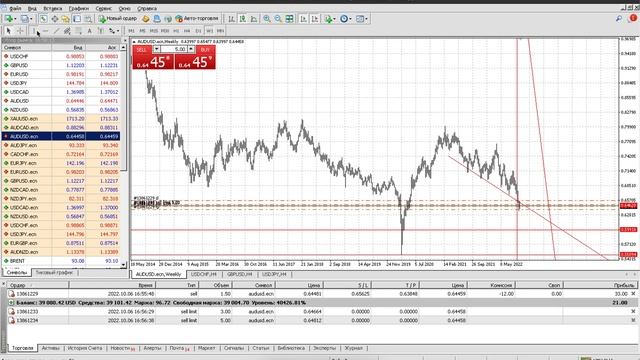Toggle the Авто-торговля button
The width and height of the screenshot is (640, 360).
point(197,19)
